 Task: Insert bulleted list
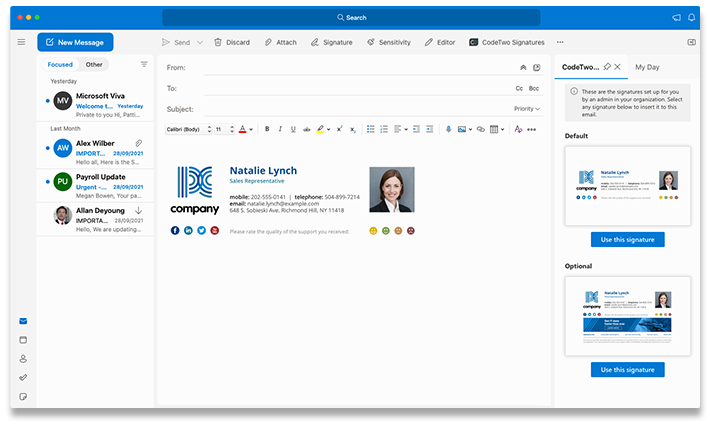click(370, 129)
